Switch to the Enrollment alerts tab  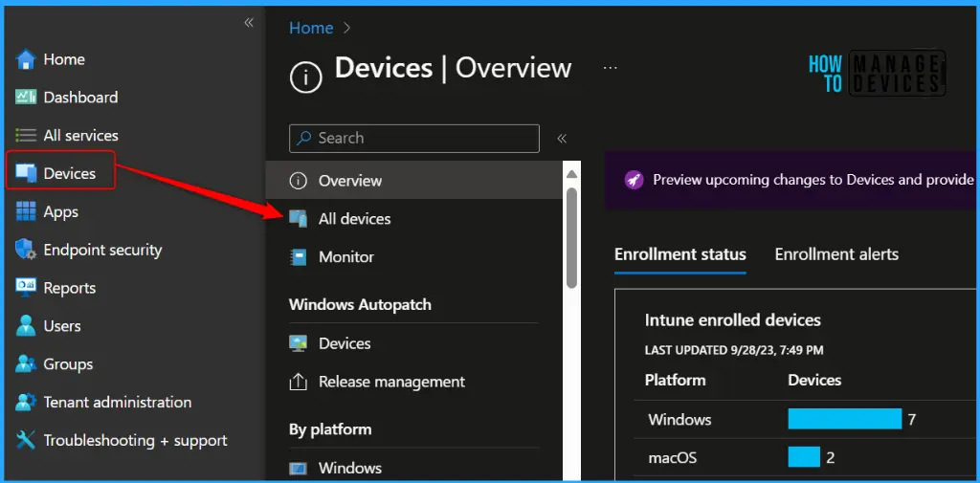point(836,254)
